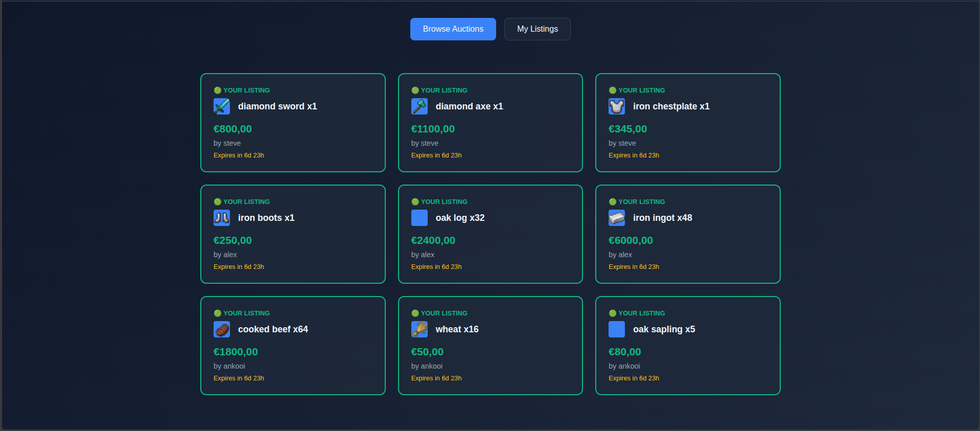Click the diamond axe item icon
Viewport: 980px width, 431px height.
click(x=419, y=106)
